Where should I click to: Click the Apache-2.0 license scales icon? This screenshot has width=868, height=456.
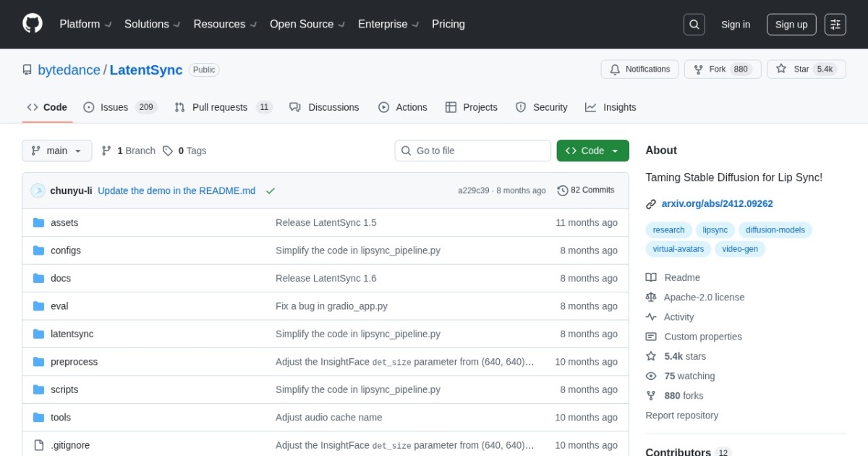(650, 297)
